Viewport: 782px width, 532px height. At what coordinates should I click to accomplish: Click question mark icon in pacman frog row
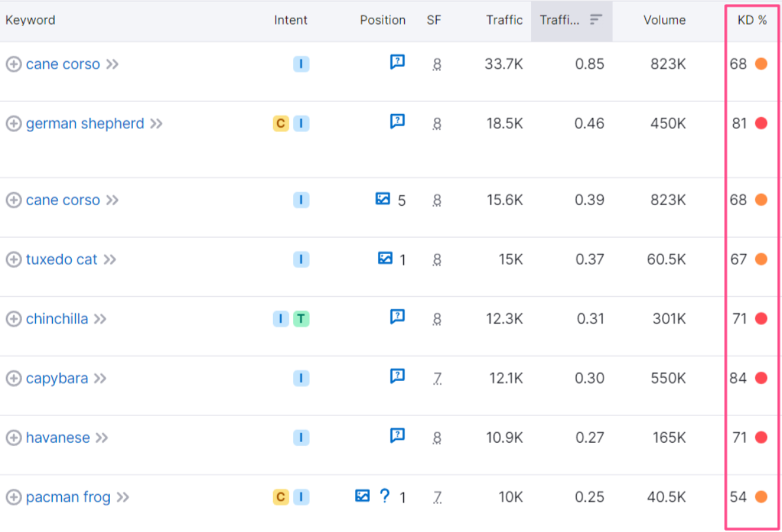coord(384,496)
